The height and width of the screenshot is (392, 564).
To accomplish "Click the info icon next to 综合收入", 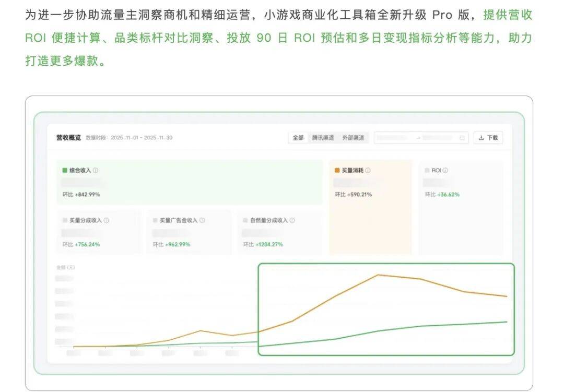I will click(x=96, y=170).
